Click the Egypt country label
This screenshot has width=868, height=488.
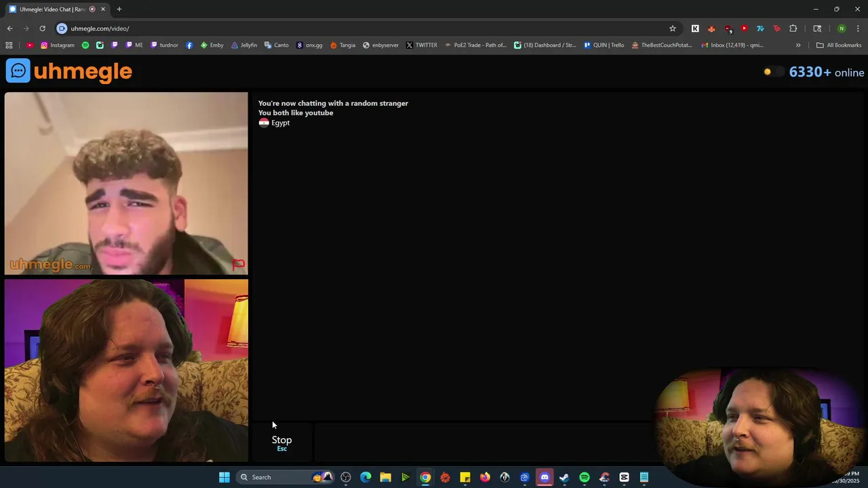coord(275,123)
